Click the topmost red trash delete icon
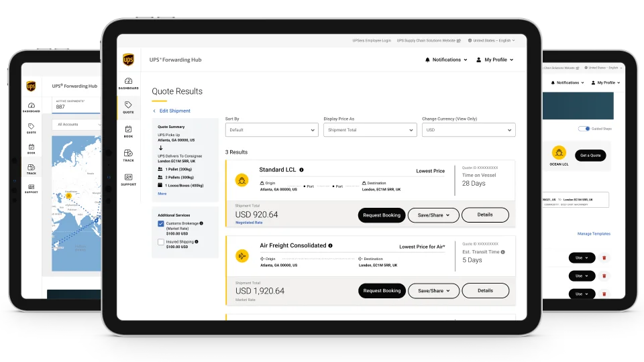This screenshot has width=644, height=362. coord(604,257)
